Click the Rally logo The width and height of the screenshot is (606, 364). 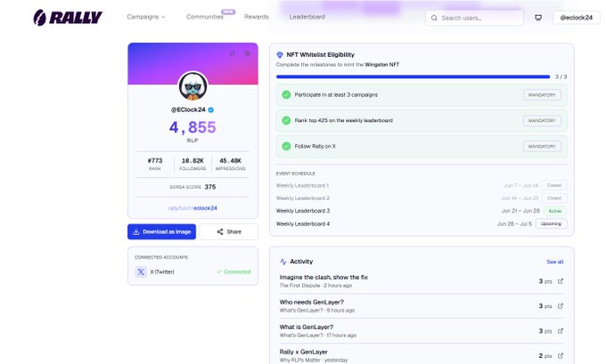pyautogui.click(x=68, y=18)
